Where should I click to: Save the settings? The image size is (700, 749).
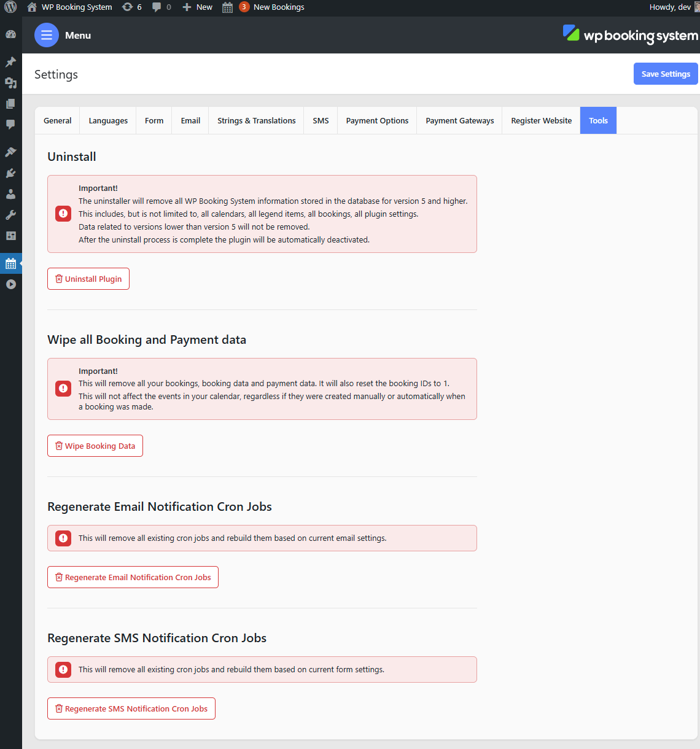pos(666,74)
